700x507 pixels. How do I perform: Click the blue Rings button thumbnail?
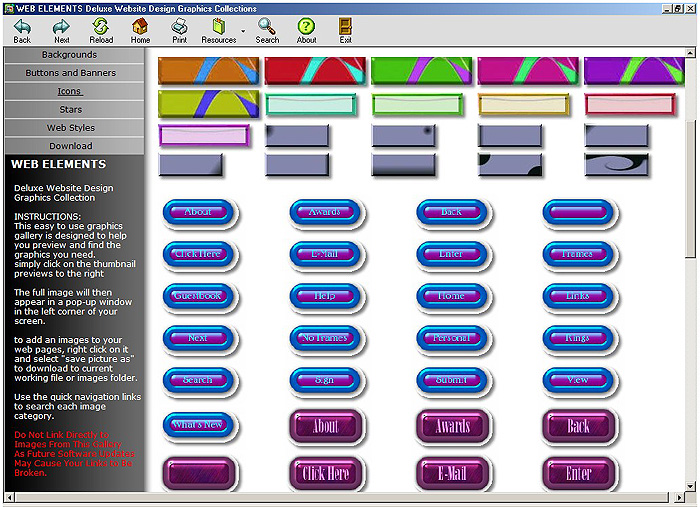[578, 338]
